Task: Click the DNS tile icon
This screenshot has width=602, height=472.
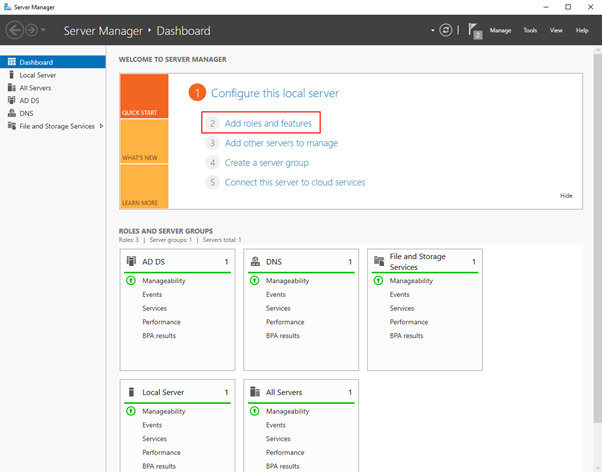Action: click(x=255, y=261)
